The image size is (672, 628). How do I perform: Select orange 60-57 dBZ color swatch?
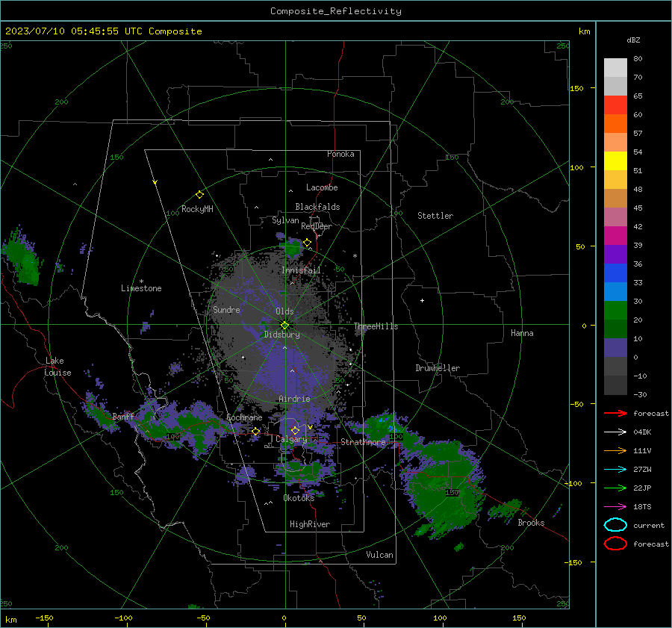[615, 123]
